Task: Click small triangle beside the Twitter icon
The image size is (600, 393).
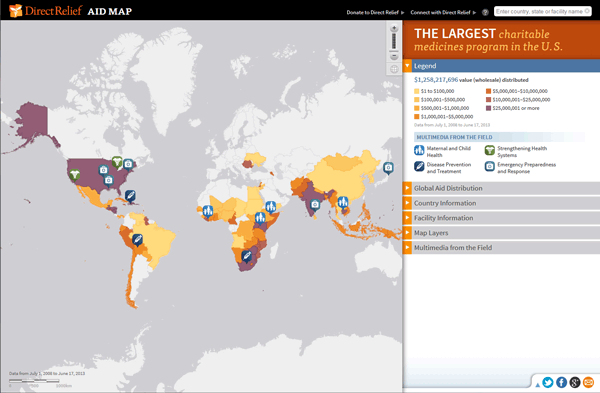Action: tap(537, 384)
